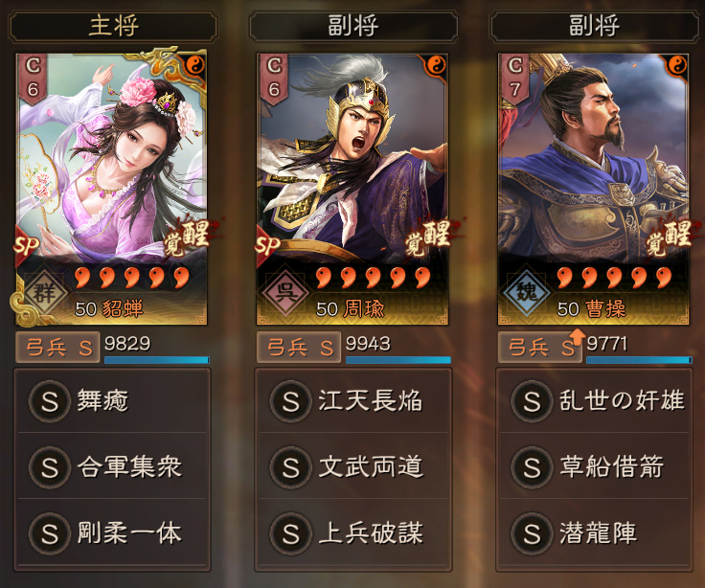Click the 魏 faction emblem on 曹操's card
The height and width of the screenshot is (588, 705).
526,294
